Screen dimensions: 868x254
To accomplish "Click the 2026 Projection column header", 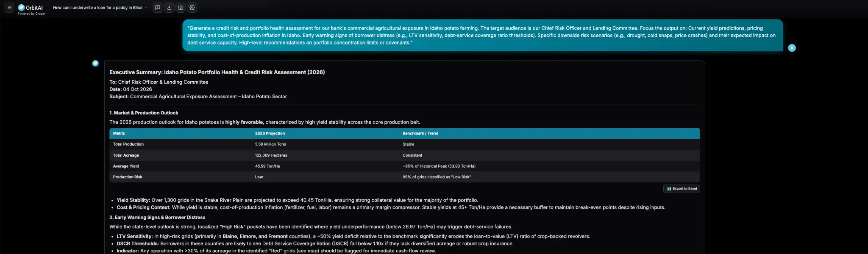I will click(270, 133).
